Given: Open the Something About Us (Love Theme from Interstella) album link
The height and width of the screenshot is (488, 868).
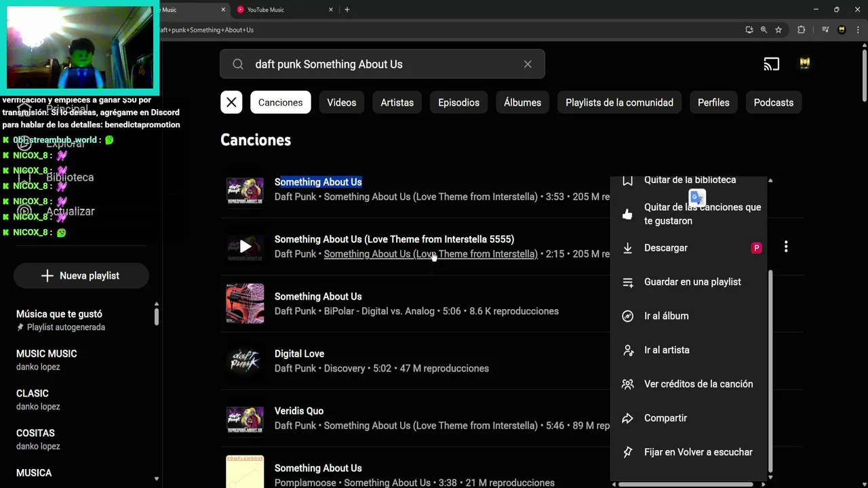Looking at the screenshot, I should [431, 254].
